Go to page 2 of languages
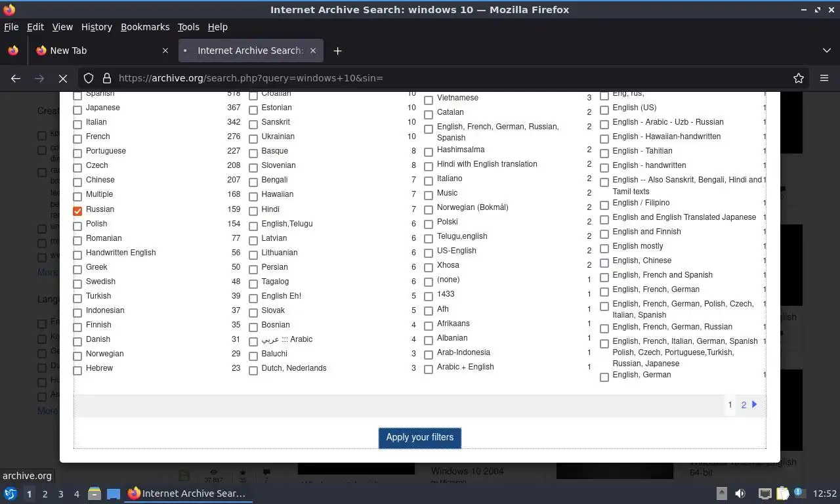Image resolution: width=840 pixels, height=504 pixels. point(744,405)
